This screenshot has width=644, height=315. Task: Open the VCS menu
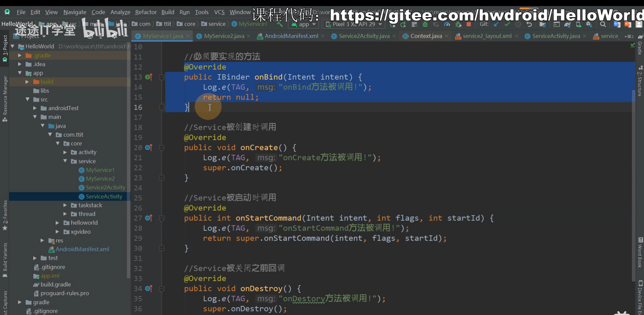[x=219, y=12]
